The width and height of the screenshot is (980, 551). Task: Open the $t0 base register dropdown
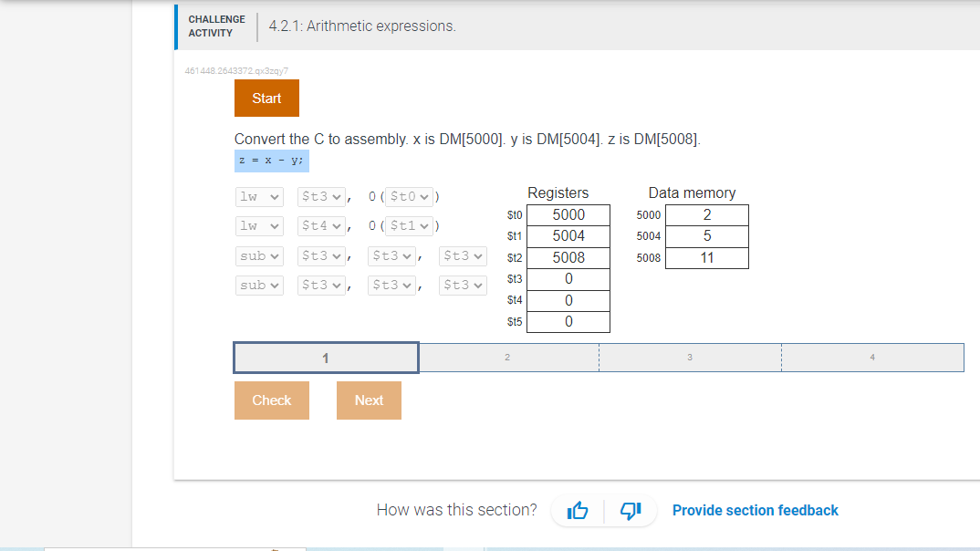coord(409,196)
